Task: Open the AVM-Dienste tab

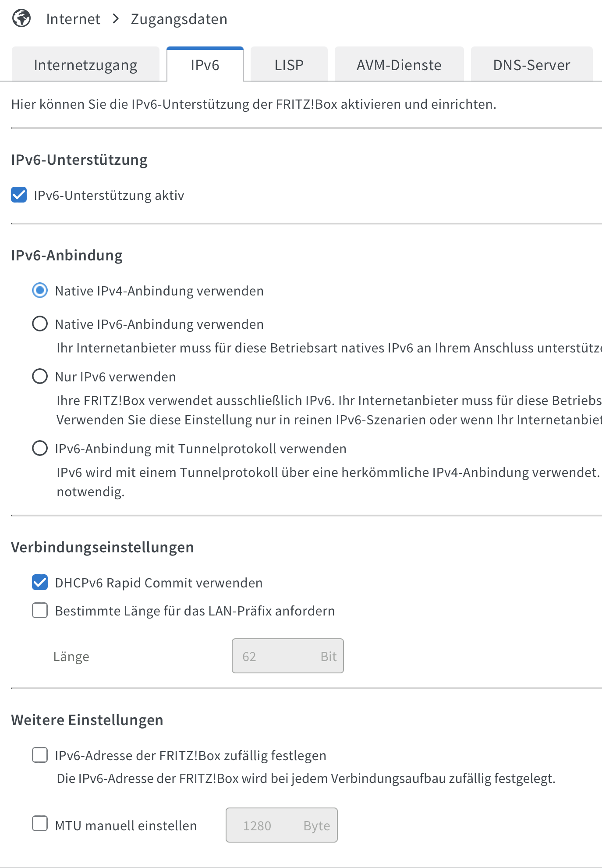Action: coord(399,64)
